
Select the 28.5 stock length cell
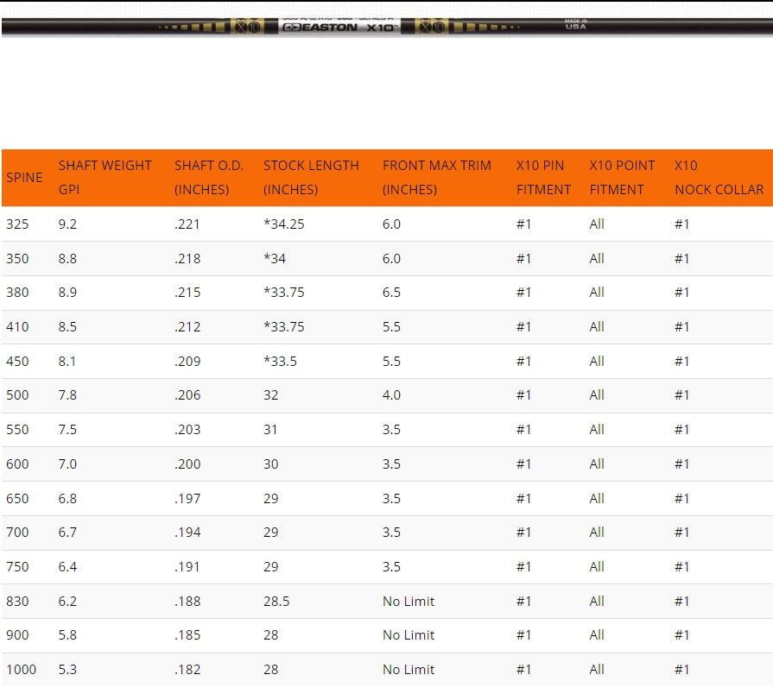pyautogui.click(x=276, y=602)
